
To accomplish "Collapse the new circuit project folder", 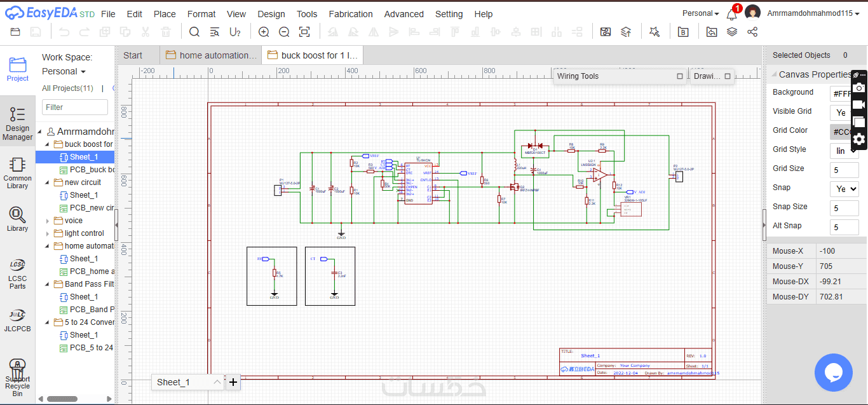I will (48, 182).
